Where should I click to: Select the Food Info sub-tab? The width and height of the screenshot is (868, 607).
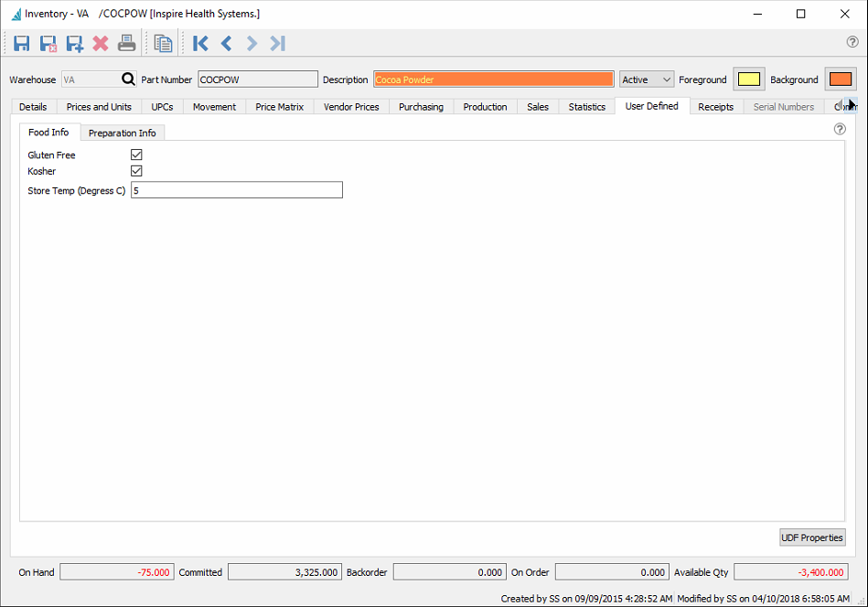point(48,133)
